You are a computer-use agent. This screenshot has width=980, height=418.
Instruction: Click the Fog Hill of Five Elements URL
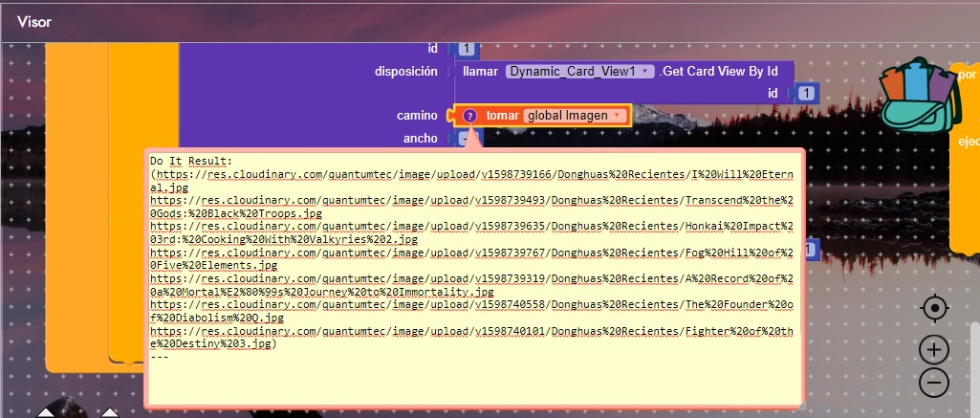tap(472, 259)
